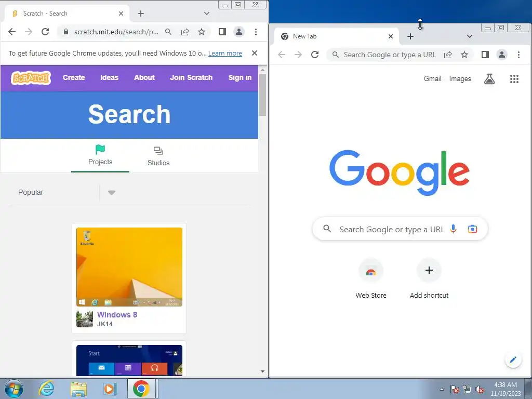Image resolution: width=532 pixels, height=399 pixels.
Task: Open Create in Scratch navbar
Action: [x=74, y=78]
